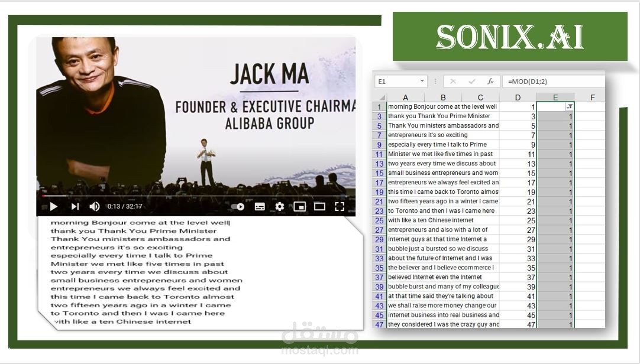Click column E cell in row 31
The image size is (640, 364).
tap(555, 249)
